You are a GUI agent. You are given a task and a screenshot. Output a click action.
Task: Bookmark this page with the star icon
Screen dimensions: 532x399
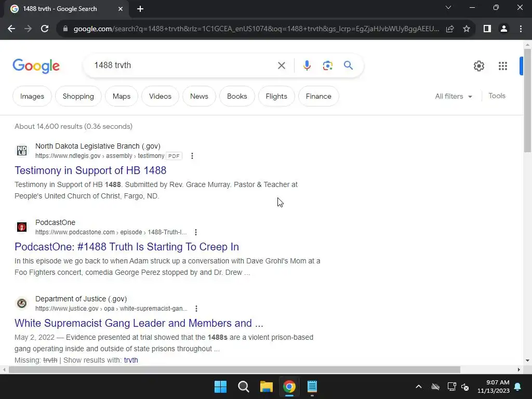(x=467, y=29)
